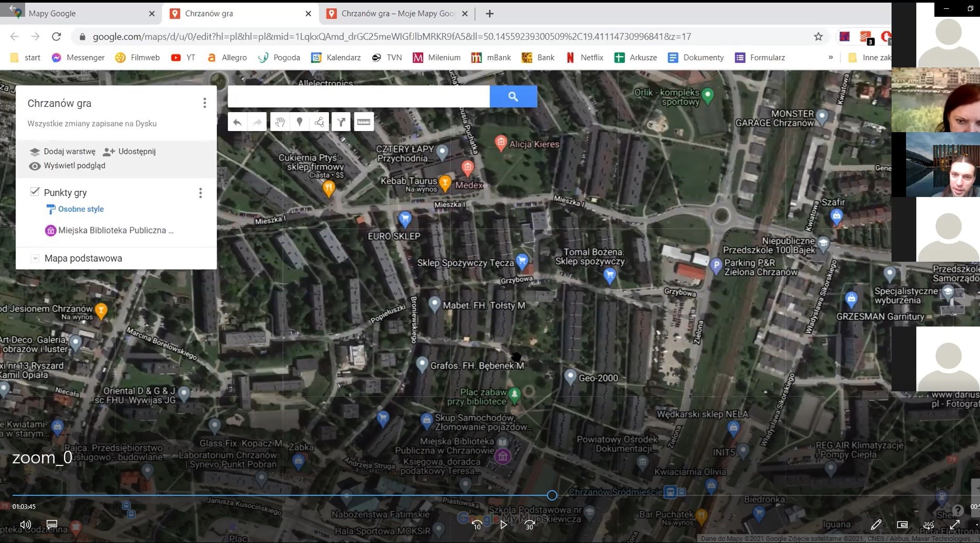The width and height of the screenshot is (980, 543).
Task: Select the add marker tool
Action: click(299, 122)
